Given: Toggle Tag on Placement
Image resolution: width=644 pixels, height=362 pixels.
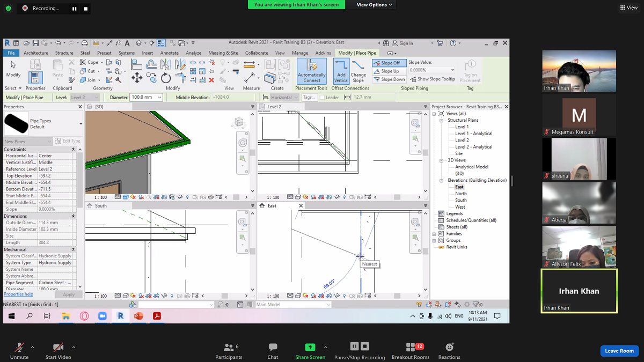Looking at the screenshot, I should pyautogui.click(x=470, y=71).
